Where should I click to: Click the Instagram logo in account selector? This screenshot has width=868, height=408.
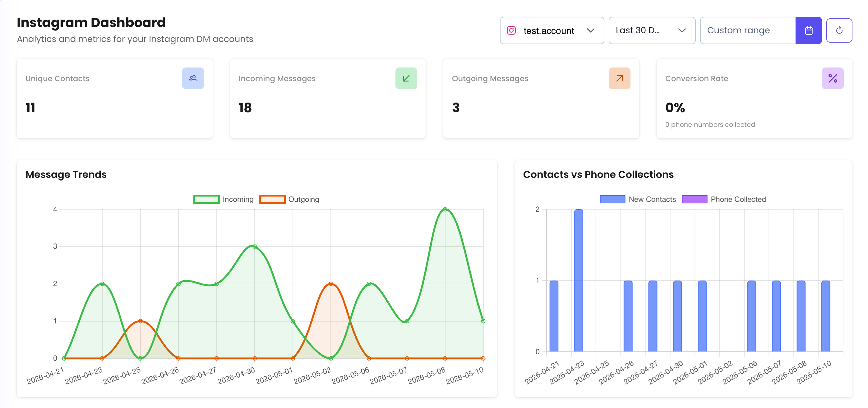511,30
